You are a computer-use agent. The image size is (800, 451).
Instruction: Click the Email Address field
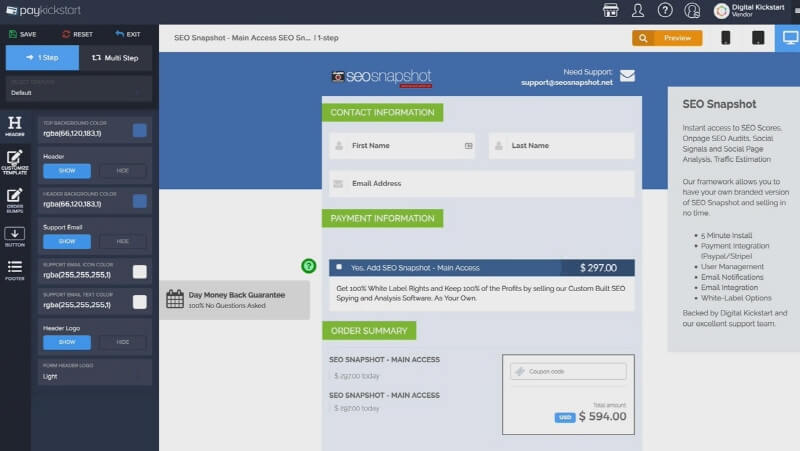[x=482, y=184]
